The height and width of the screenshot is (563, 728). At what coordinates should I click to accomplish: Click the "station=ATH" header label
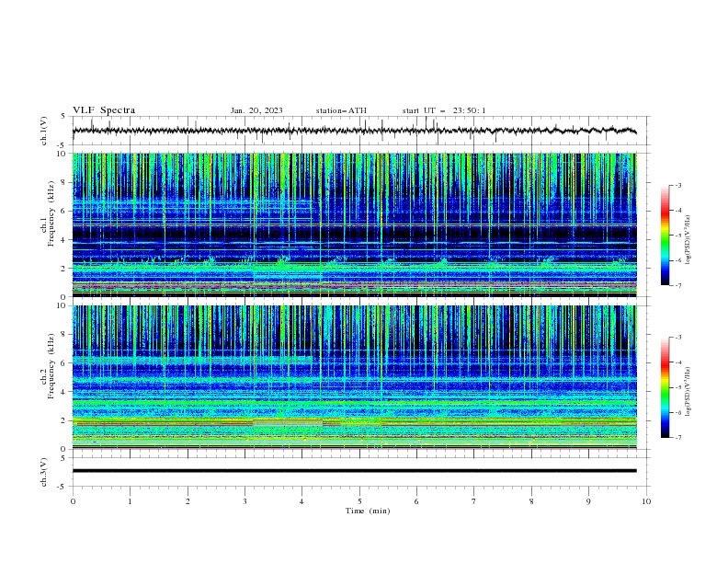click(x=341, y=110)
